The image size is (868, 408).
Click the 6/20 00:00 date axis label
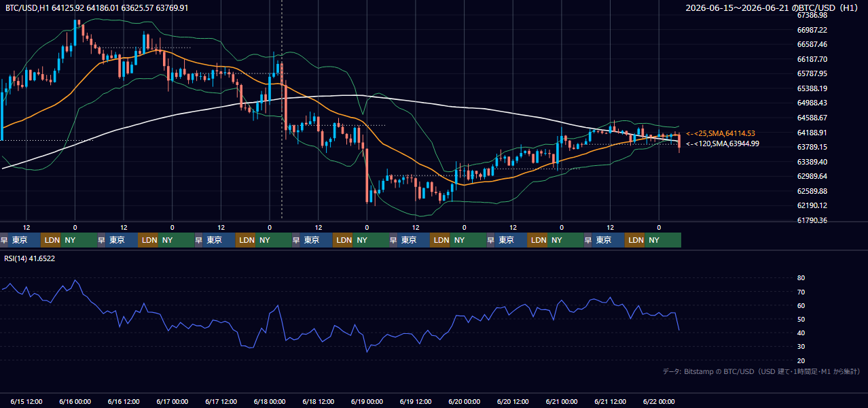point(465,401)
